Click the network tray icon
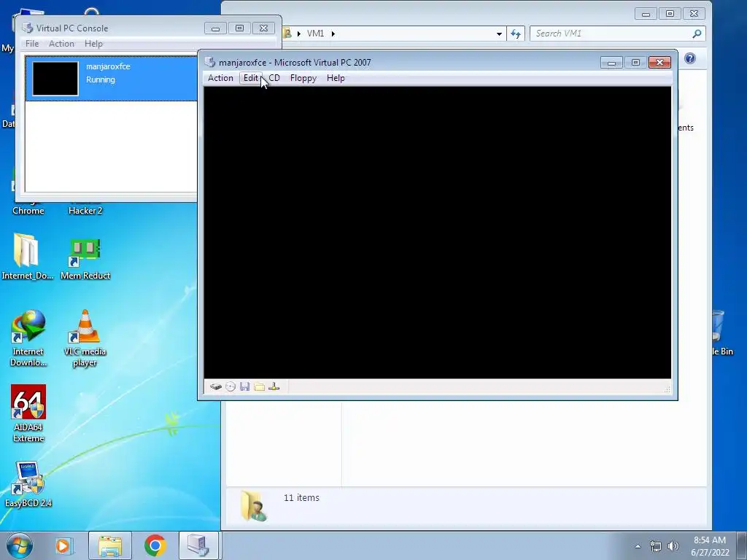 656,546
